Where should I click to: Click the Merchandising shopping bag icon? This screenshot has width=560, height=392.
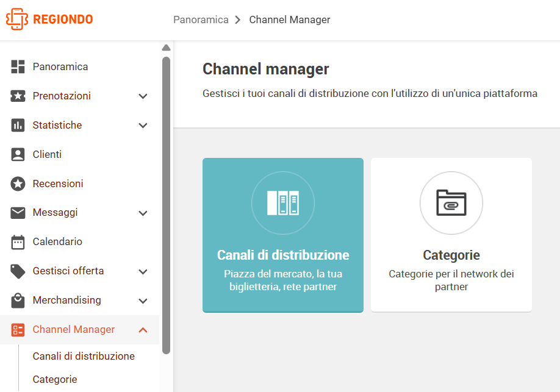(x=18, y=301)
